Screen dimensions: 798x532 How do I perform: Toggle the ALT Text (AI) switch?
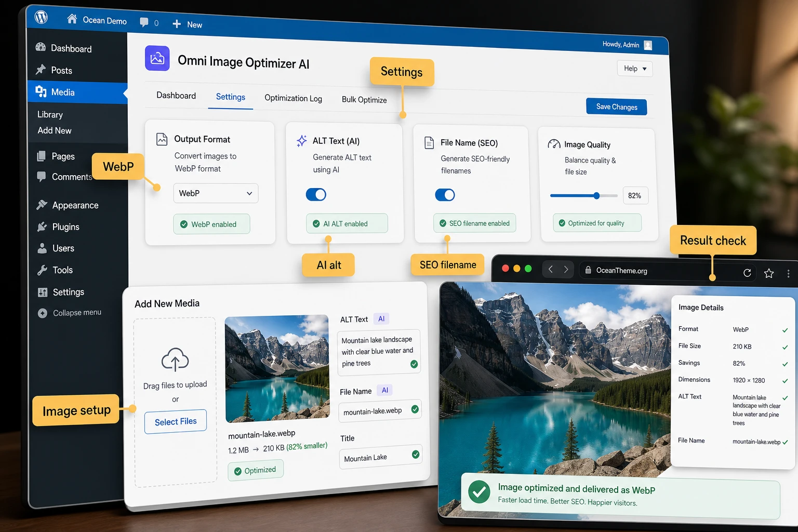(316, 194)
